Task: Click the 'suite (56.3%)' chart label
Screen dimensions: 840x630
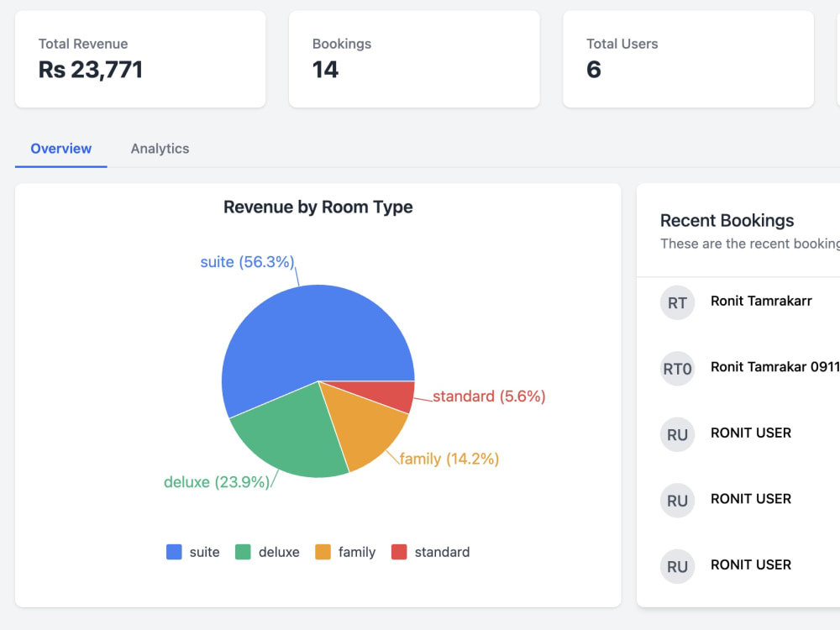Action: coord(248,262)
